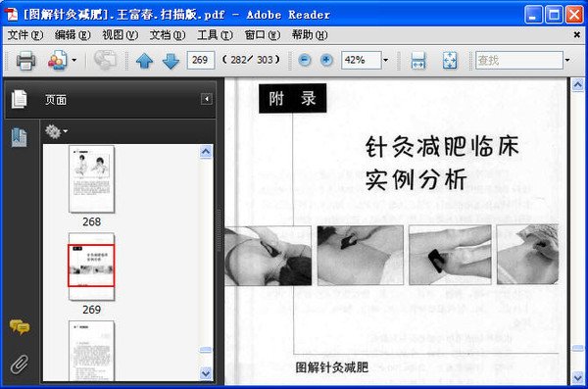Click the 附录 heading on the page

click(x=292, y=98)
